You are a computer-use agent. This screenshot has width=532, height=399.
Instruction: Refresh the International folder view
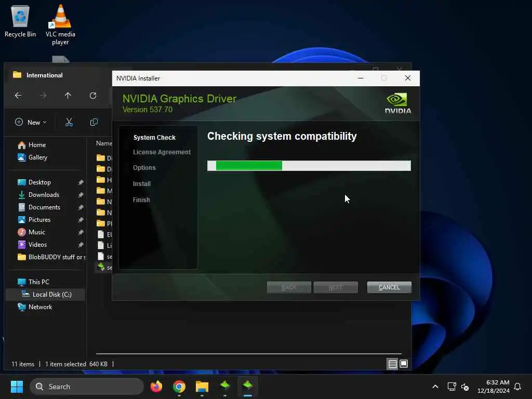[93, 96]
